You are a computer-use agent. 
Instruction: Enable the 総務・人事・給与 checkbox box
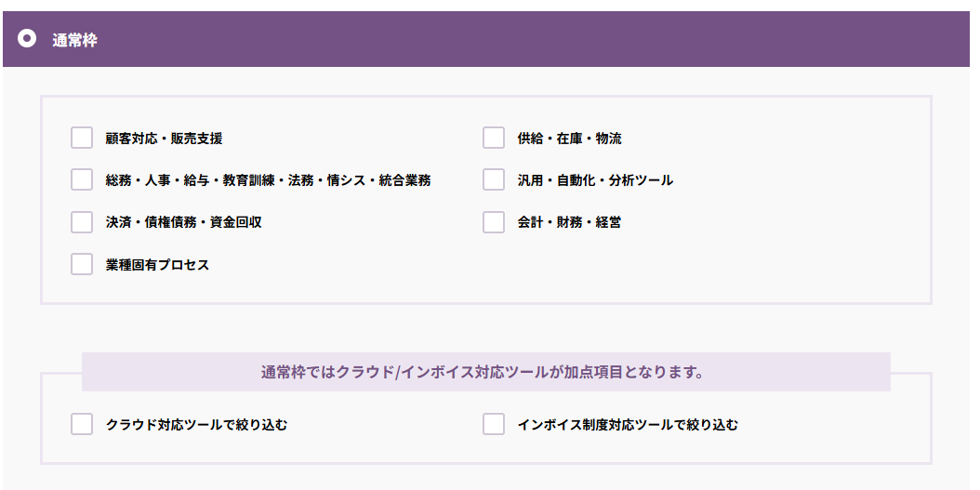tap(82, 180)
